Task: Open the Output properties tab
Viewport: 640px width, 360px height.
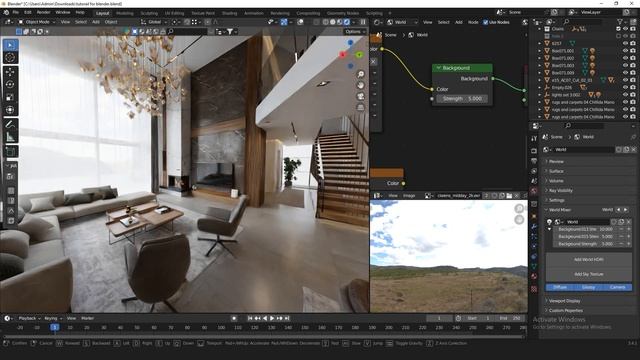Action: click(534, 161)
